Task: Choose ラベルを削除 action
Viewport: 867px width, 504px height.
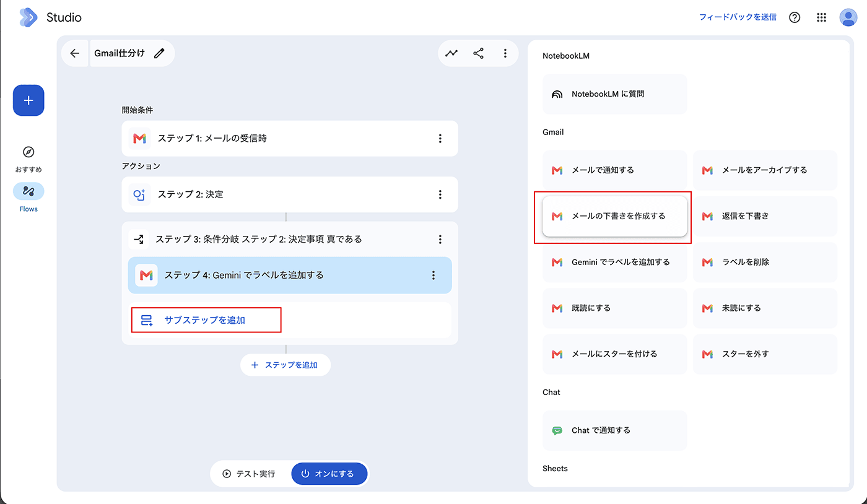Action: pyautogui.click(x=765, y=262)
